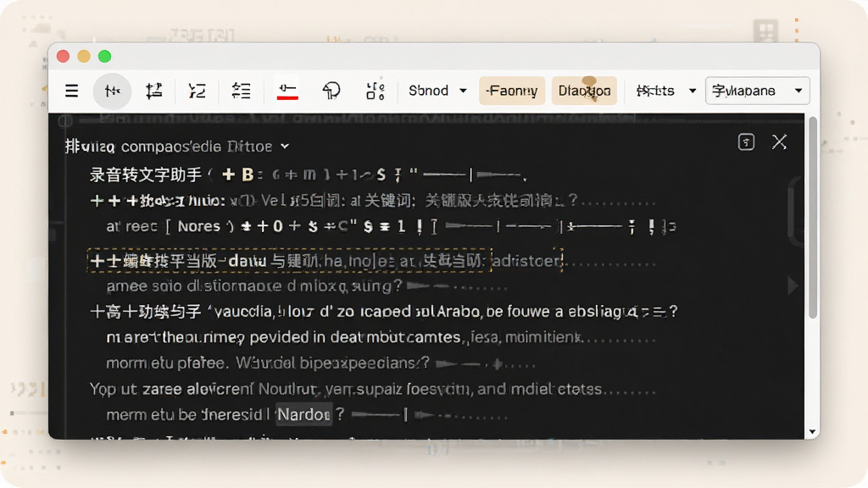Close the dark panel with the X icon

coord(780,142)
